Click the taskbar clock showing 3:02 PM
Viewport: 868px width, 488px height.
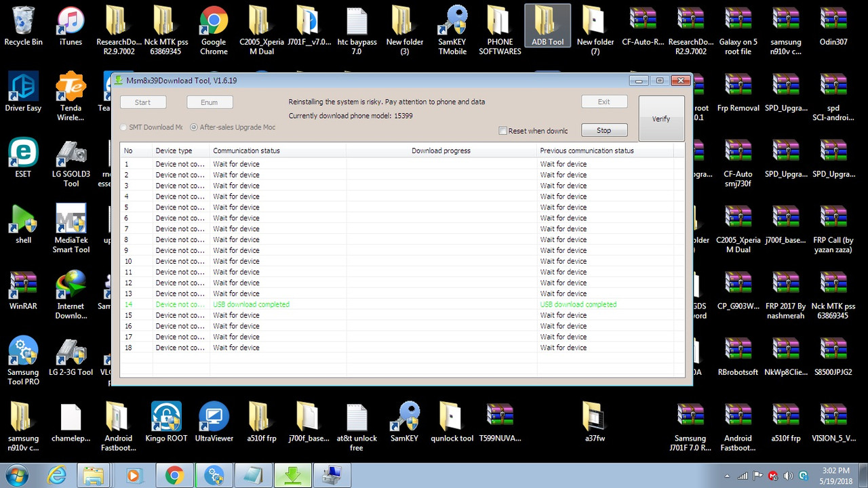pyautogui.click(x=835, y=475)
